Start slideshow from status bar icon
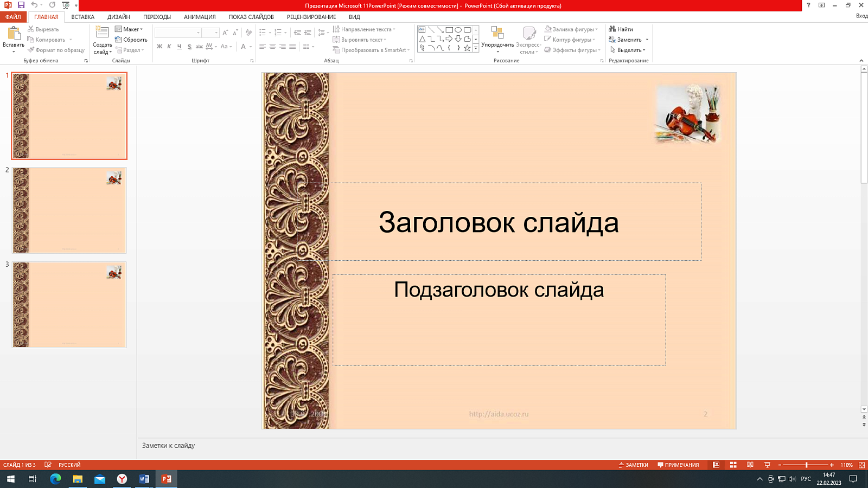The height and width of the screenshot is (488, 868). (x=767, y=465)
